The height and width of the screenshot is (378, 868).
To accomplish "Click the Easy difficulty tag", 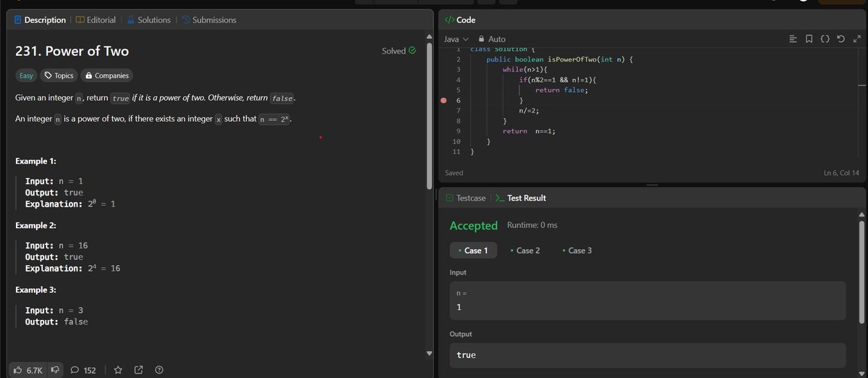I will click(26, 75).
